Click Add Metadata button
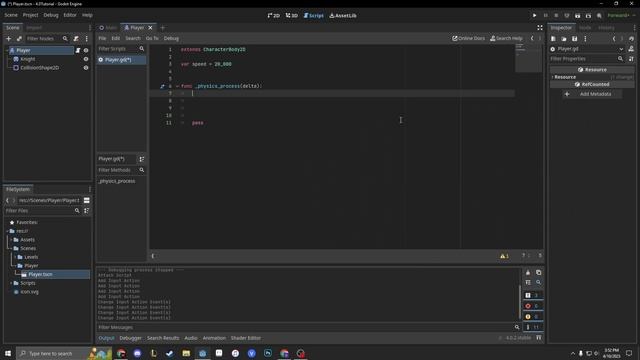The height and width of the screenshot is (360, 640). coord(592,94)
